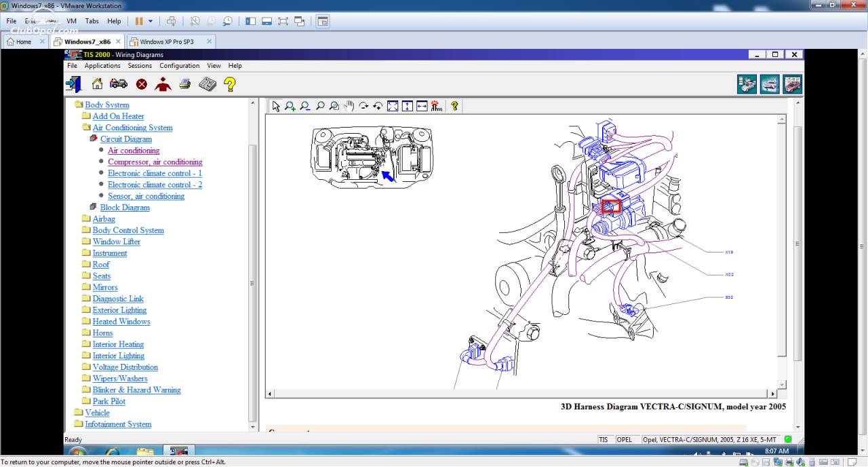Click the Windows Start button
The height and width of the screenshot is (467, 868).
(x=77, y=452)
